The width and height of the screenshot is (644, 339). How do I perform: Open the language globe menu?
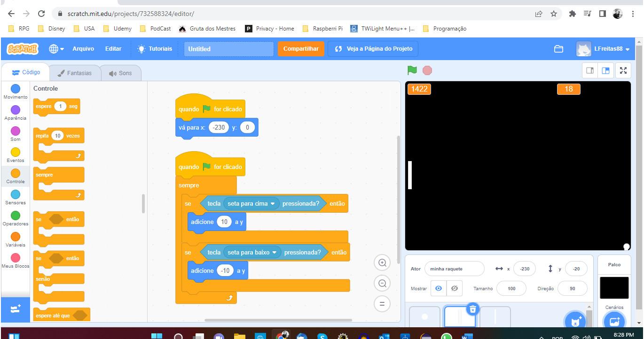56,49
